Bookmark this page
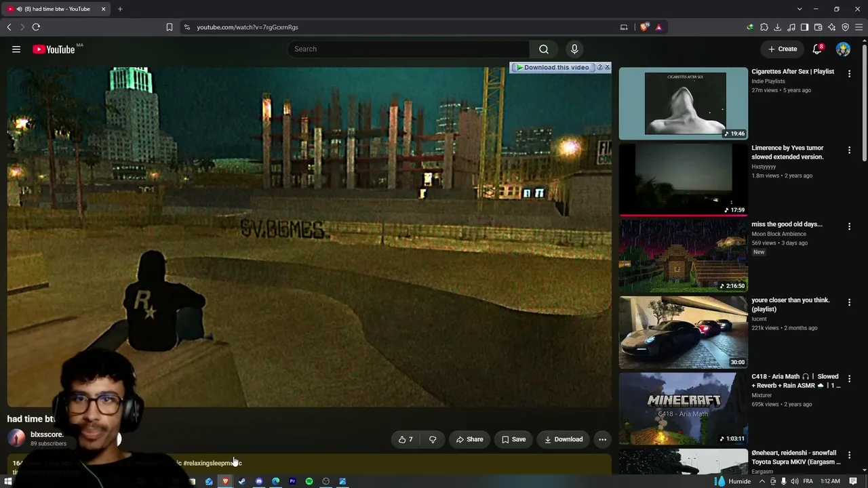This screenshot has width=868, height=488. (170, 27)
